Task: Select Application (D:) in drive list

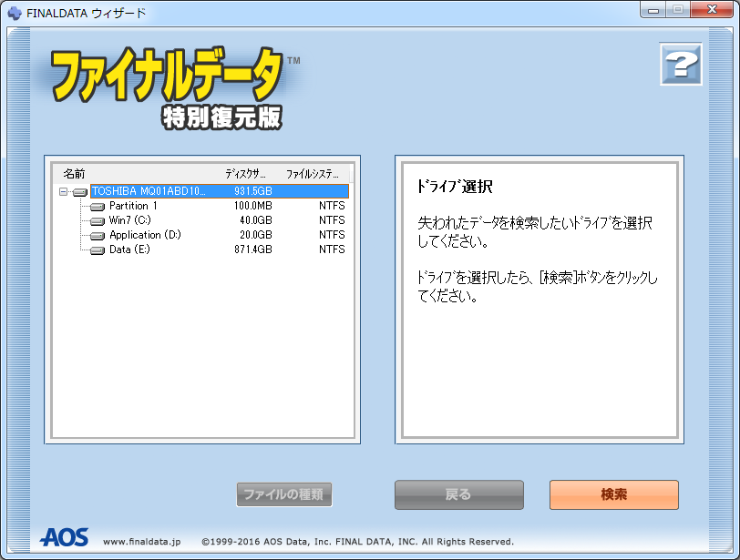Action: (x=145, y=235)
